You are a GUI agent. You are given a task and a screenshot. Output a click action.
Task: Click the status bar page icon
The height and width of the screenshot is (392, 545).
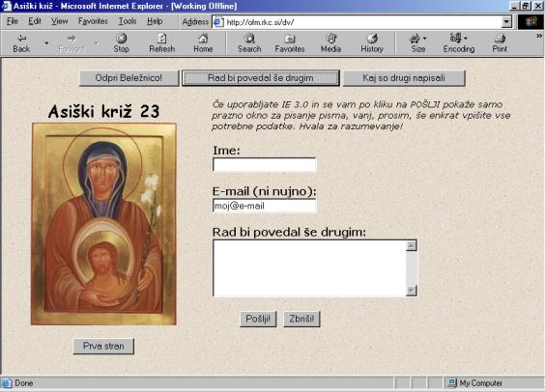(7, 383)
